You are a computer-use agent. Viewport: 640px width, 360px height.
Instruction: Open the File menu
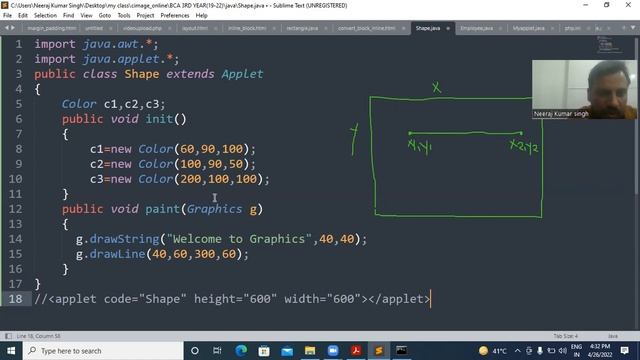7,16
